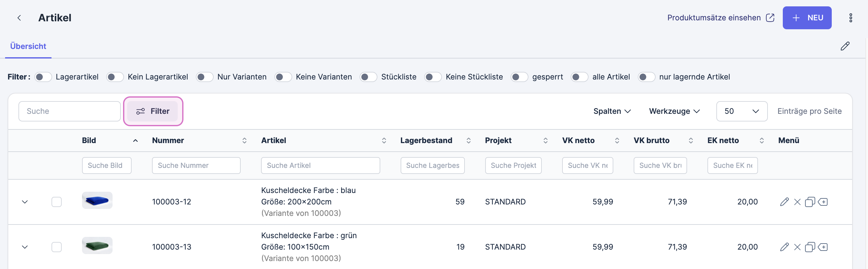
Task: Click the back arrow next to Artikel
Action: 19,18
